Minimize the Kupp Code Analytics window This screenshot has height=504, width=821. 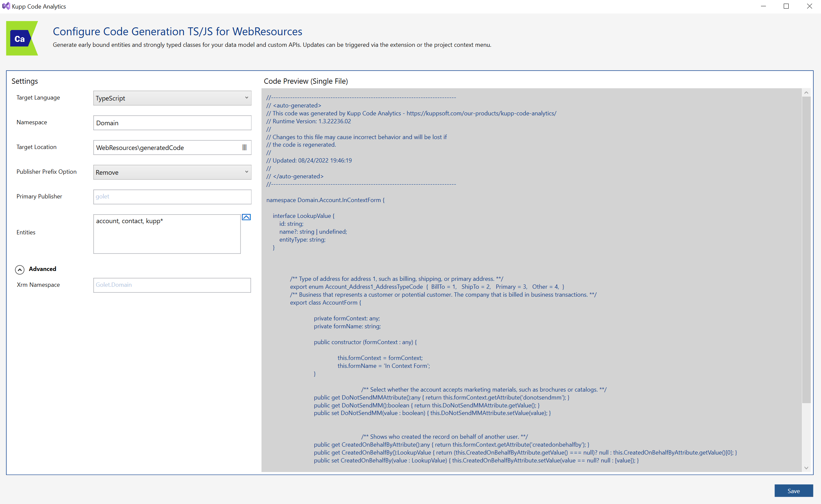pyautogui.click(x=763, y=6)
